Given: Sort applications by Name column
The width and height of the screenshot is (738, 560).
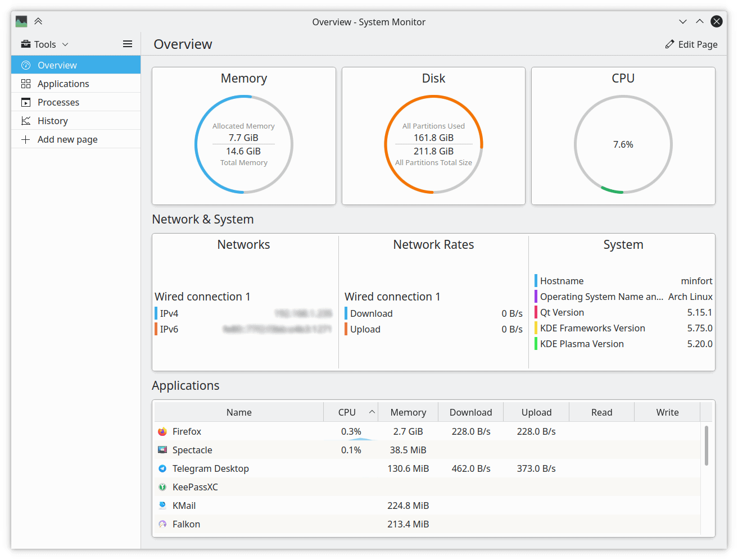Looking at the screenshot, I should [239, 412].
